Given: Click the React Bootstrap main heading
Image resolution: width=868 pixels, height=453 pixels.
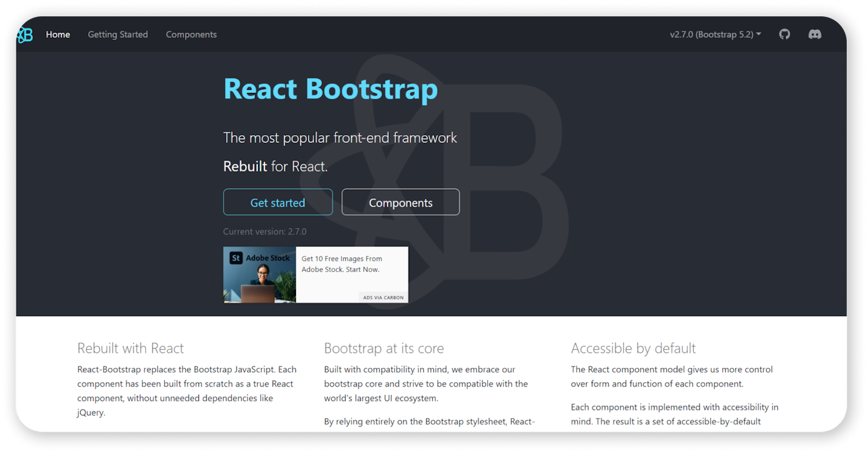Looking at the screenshot, I should click(330, 89).
